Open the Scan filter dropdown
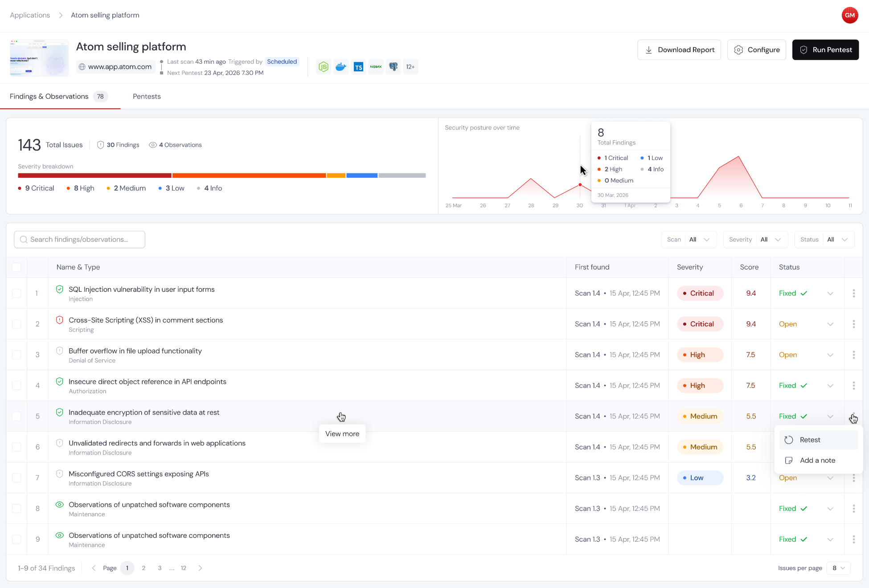This screenshot has height=588, width=869. click(689, 239)
